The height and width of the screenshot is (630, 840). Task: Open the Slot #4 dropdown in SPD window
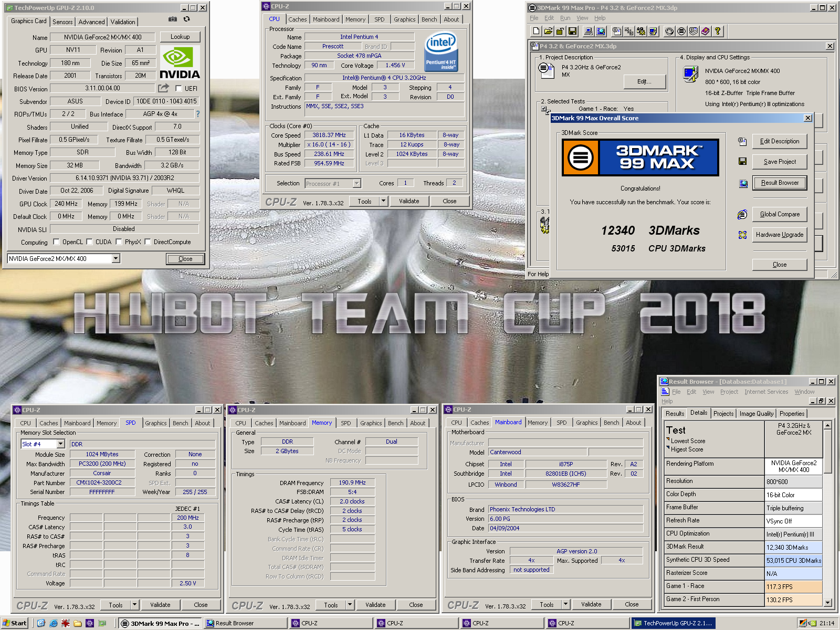[60, 444]
